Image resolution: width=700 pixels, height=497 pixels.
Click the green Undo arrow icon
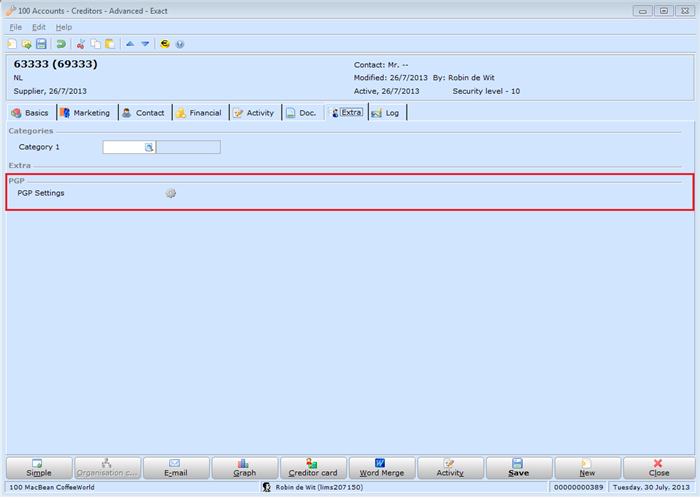[x=61, y=44]
